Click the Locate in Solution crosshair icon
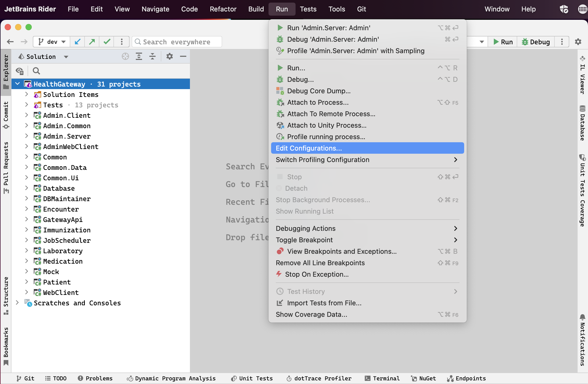The width and height of the screenshot is (588, 384). 125,56
